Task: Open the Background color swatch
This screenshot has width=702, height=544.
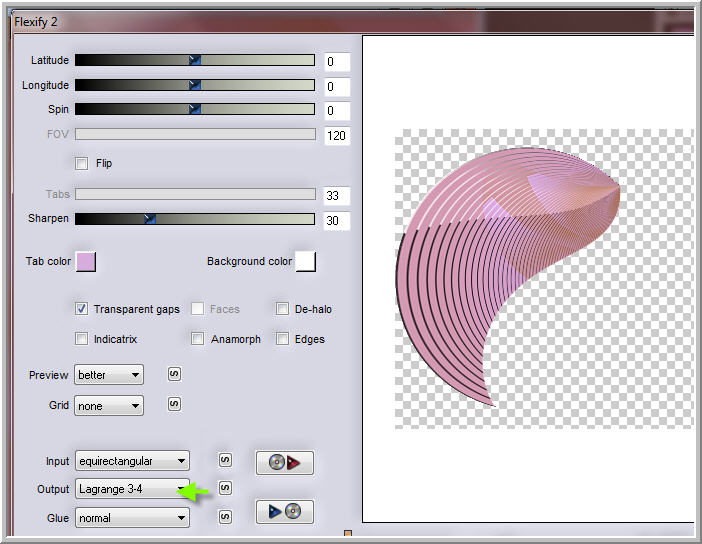Action: (306, 261)
